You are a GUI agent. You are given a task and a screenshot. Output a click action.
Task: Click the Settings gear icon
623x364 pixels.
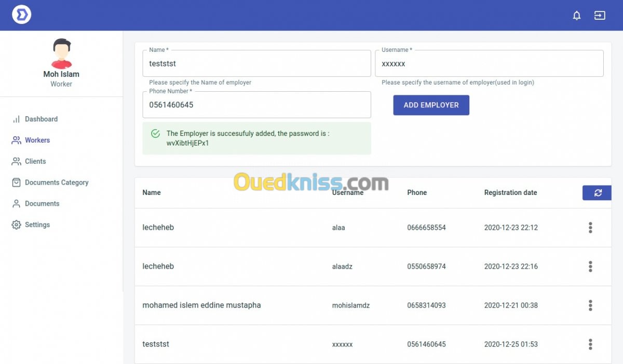(16, 225)
